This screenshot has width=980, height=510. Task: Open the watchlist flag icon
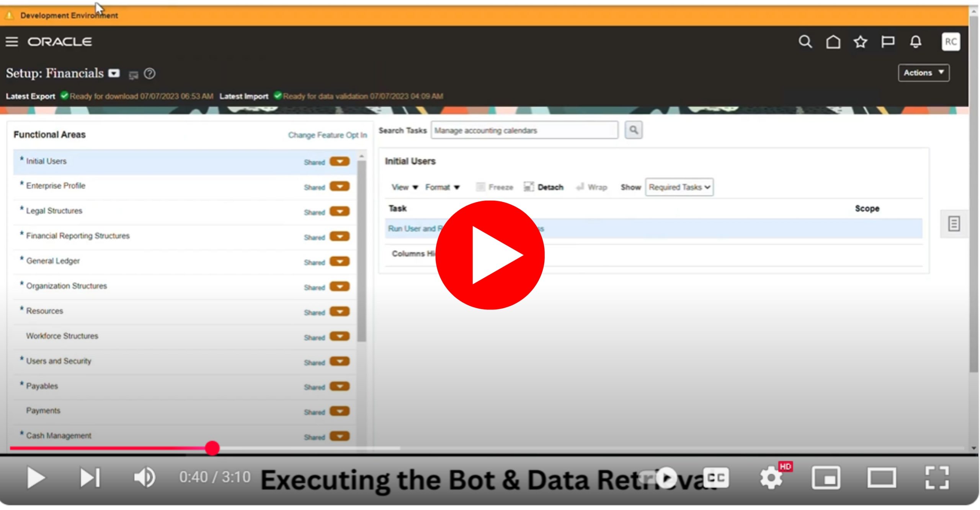tap(888, 41)
